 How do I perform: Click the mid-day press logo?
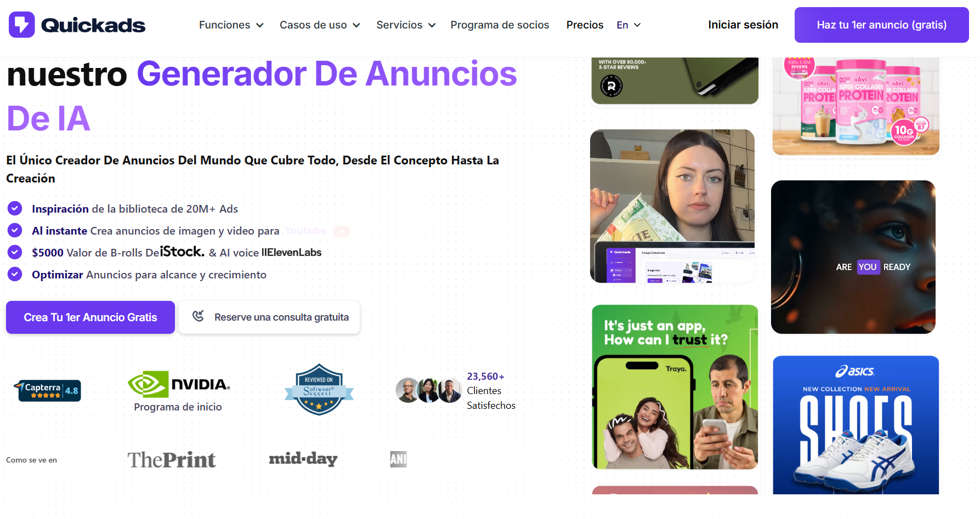click(303, 459)
